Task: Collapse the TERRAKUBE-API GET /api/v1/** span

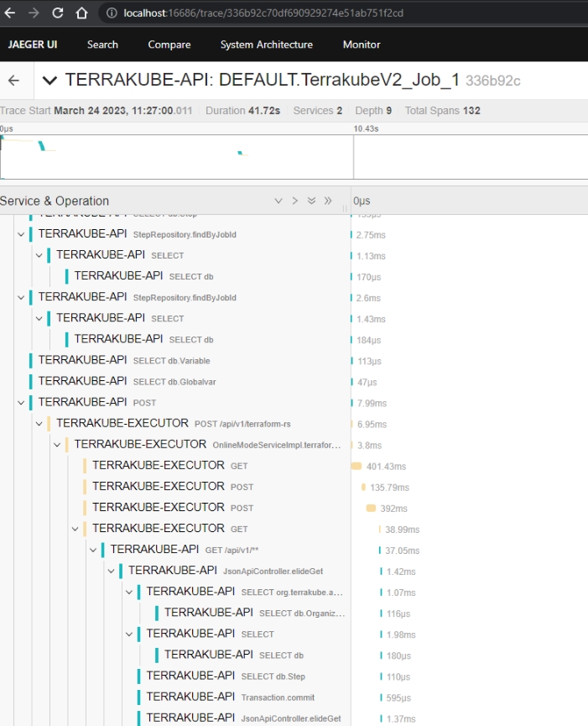Action: pos(93,550)
